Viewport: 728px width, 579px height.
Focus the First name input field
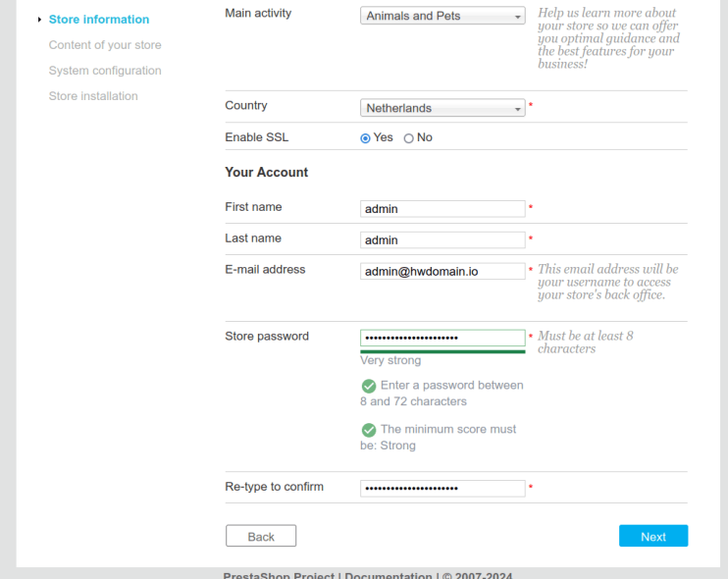point(442,209)
